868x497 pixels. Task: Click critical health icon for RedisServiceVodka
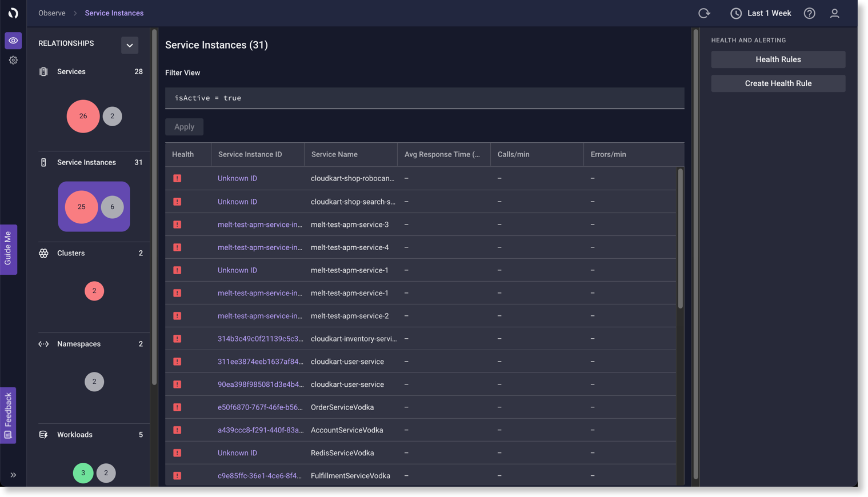177,453
